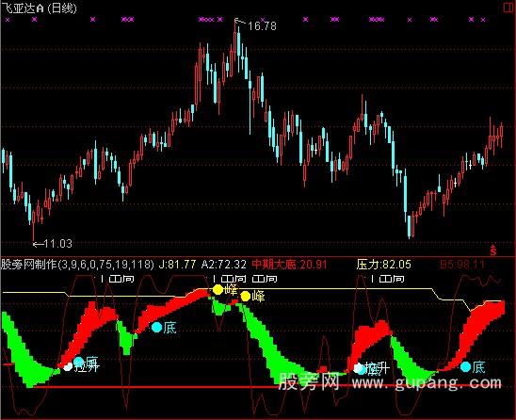Click the 中期大底:20.91 reading
This screenshot has height=420, width=516.
290,265
